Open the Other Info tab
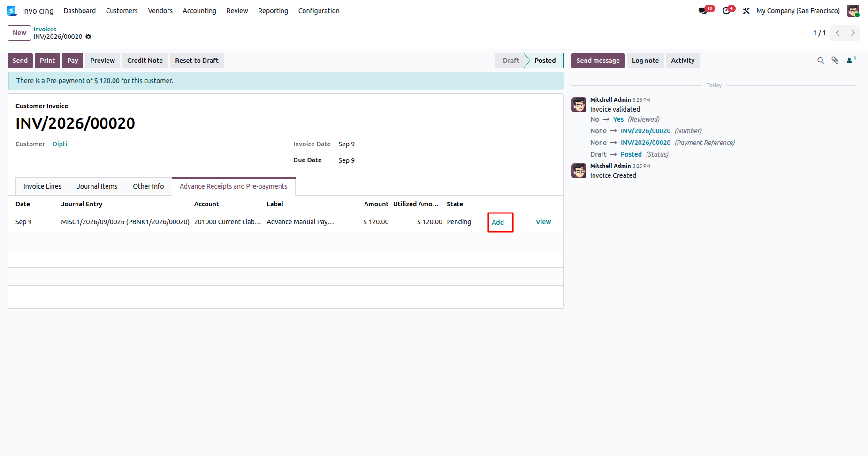The width and height of the screenshot is (868, 456). click(148, 186)
